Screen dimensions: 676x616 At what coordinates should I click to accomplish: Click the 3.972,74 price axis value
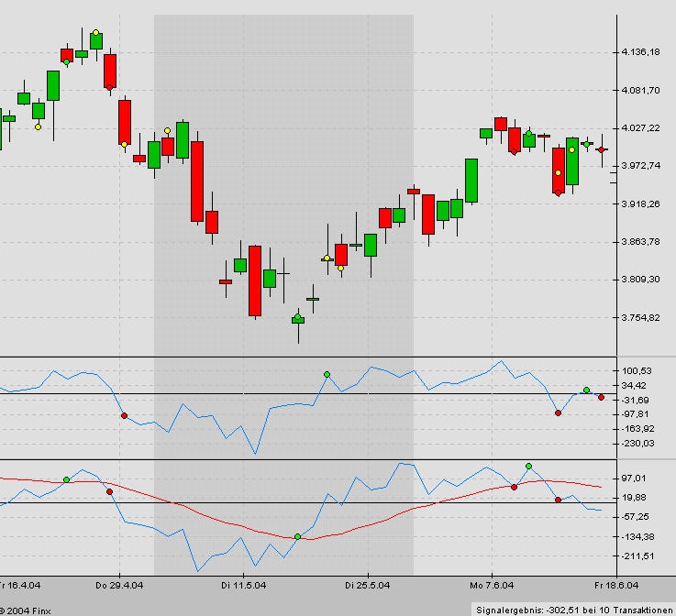pyautogui.click(x=640, y=166)
